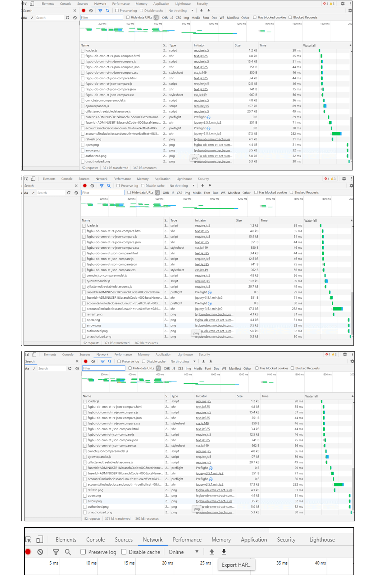Image resolution: width=368 pixels, height=588 pixels.
Task: Click the refresh search icon in the top screenshot
Action: pos(67,18)
